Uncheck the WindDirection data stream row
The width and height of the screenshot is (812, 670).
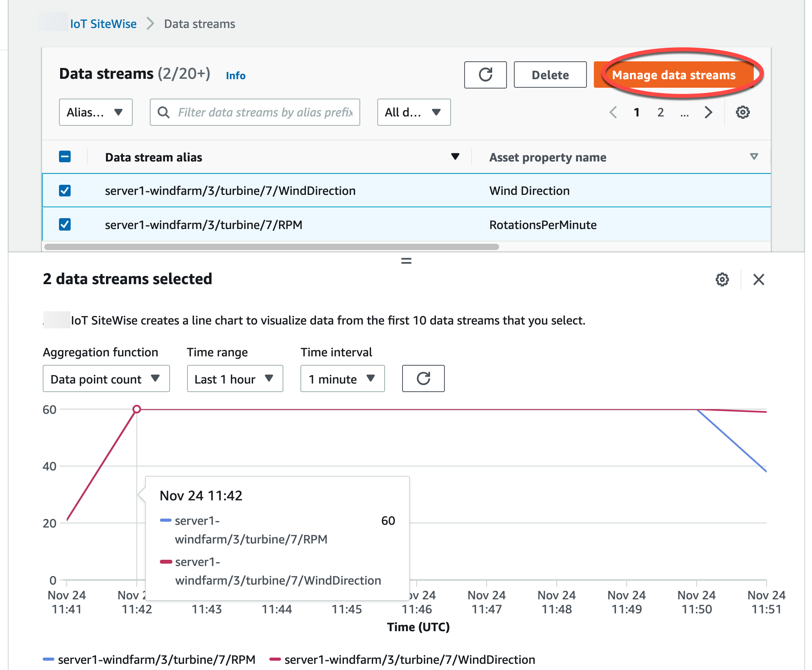(65, 191)
